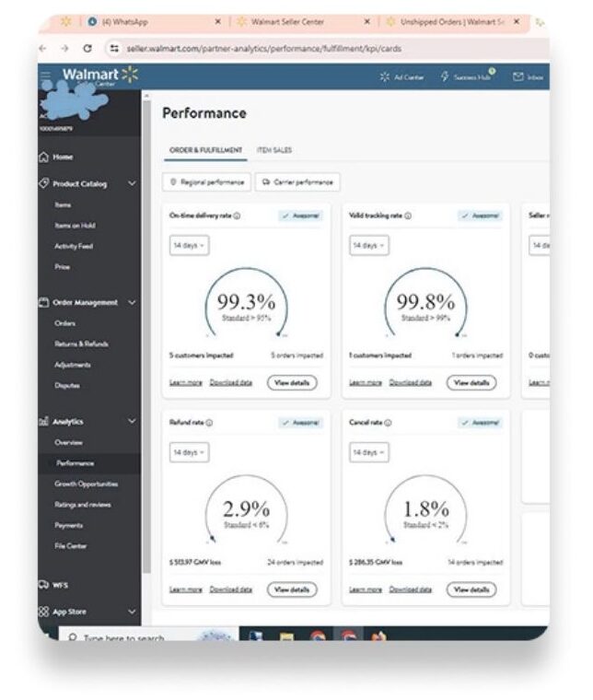
Task: Expand the App Store section chevron
Action: [x=132, y=612]
